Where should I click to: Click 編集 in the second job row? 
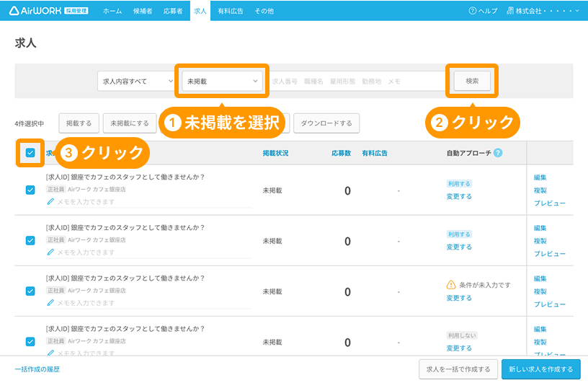pyautogui.click(x=540, y=228)
